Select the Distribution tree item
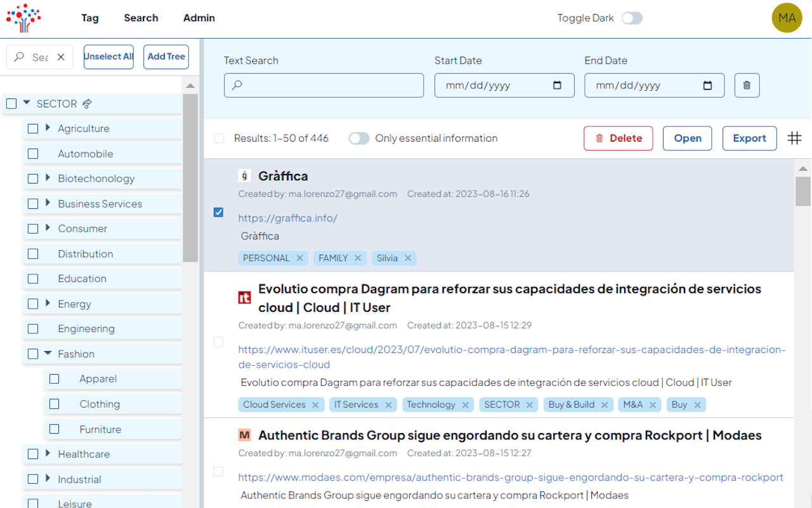The height and width of the screenshot is (508, 812). tap(102, 254)
